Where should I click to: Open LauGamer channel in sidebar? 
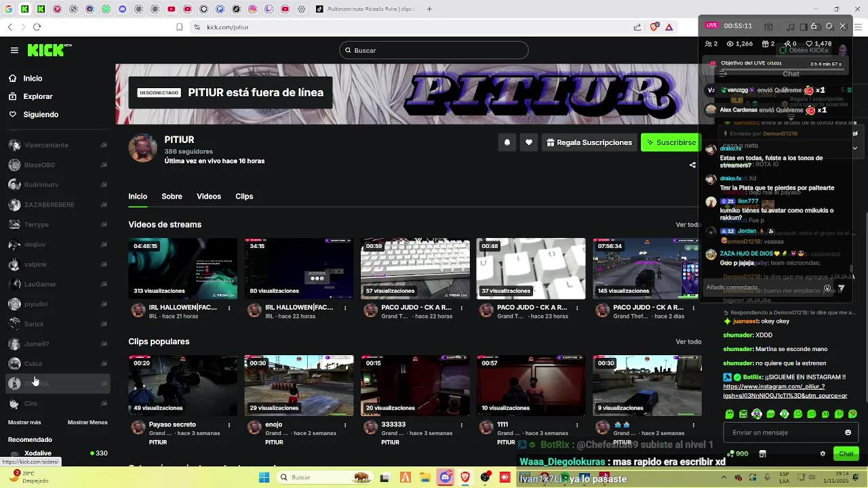(x=58, y=284)
